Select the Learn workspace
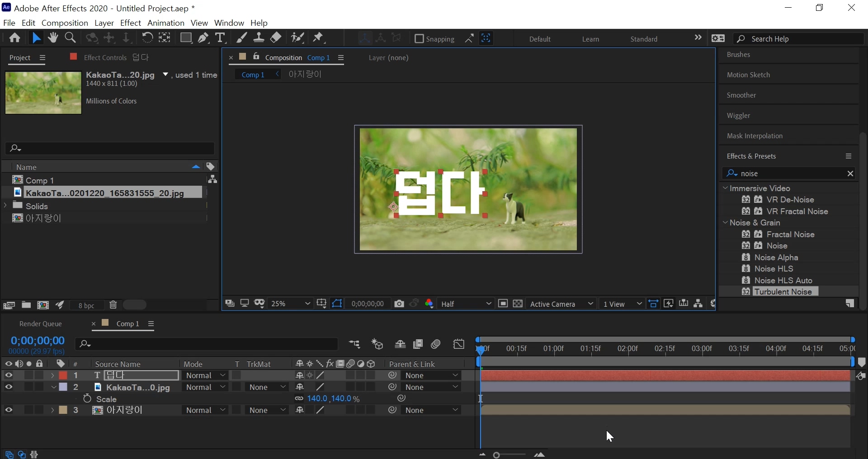 [x=590, y=39]
